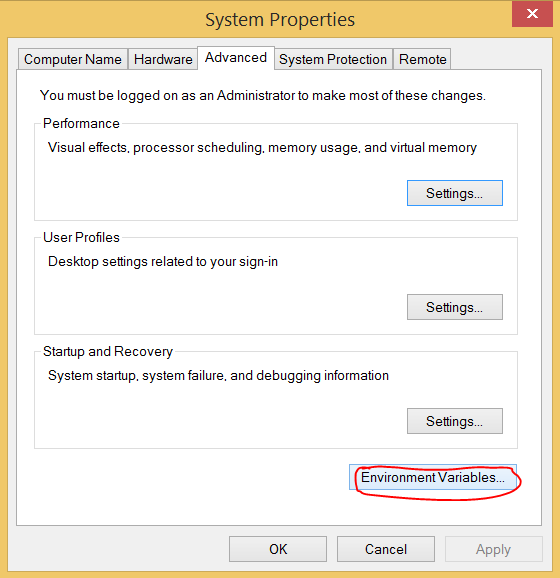
Task: Click the Environment Variables button
Action: (433, 477)
